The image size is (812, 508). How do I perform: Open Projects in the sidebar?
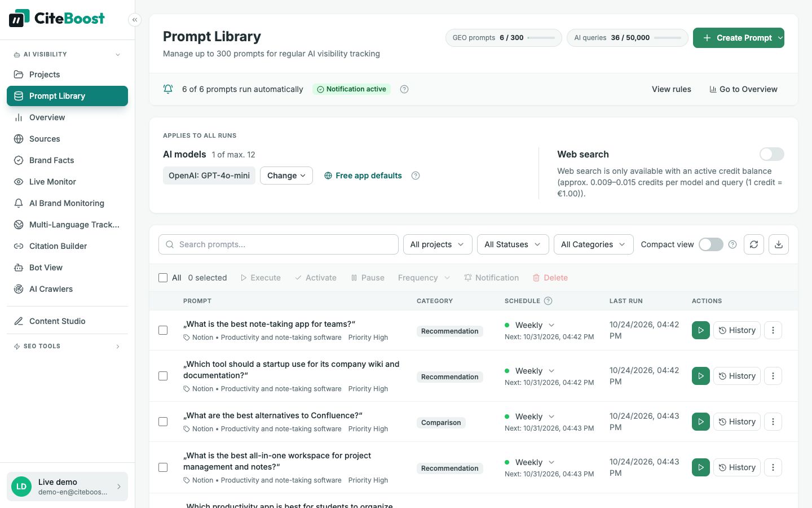pyautogui.click(x=67, y=75)
